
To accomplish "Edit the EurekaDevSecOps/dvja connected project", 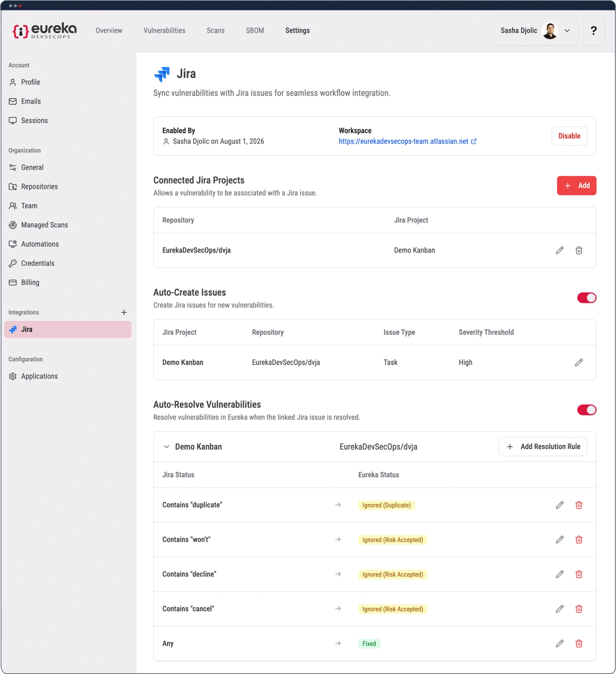I will pos(559,250).
